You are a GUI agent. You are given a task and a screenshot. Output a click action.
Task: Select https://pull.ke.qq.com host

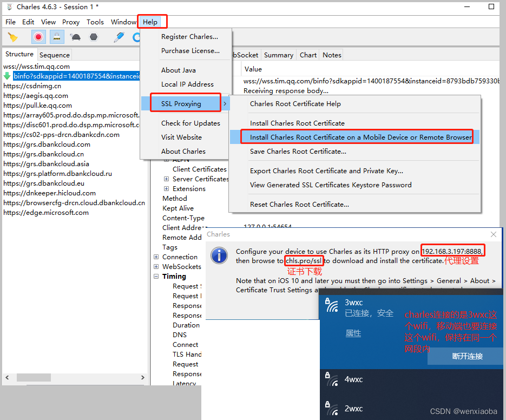[37, 105]
